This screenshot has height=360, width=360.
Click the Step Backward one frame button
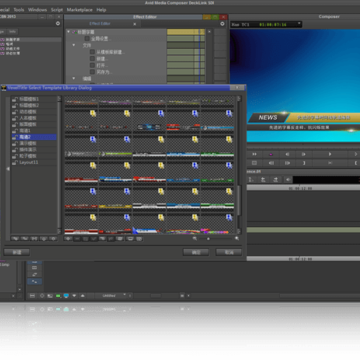click(x=287, y=154)
